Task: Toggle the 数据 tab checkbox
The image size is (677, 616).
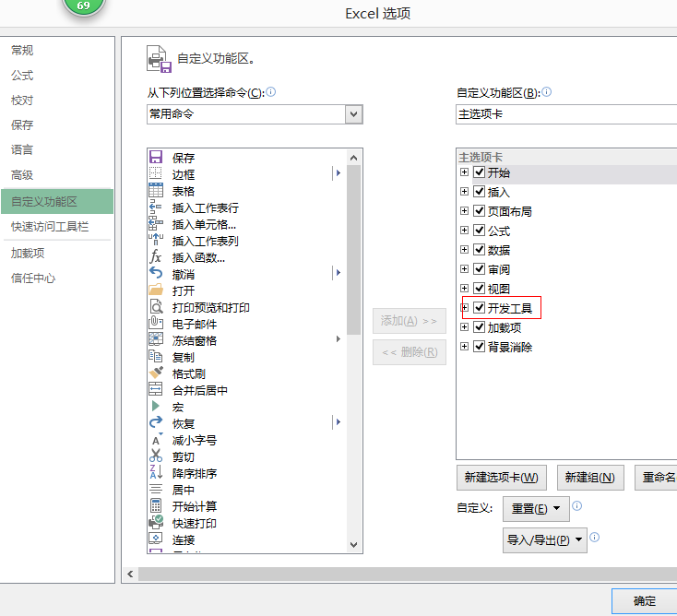Action: click(479, 250)
